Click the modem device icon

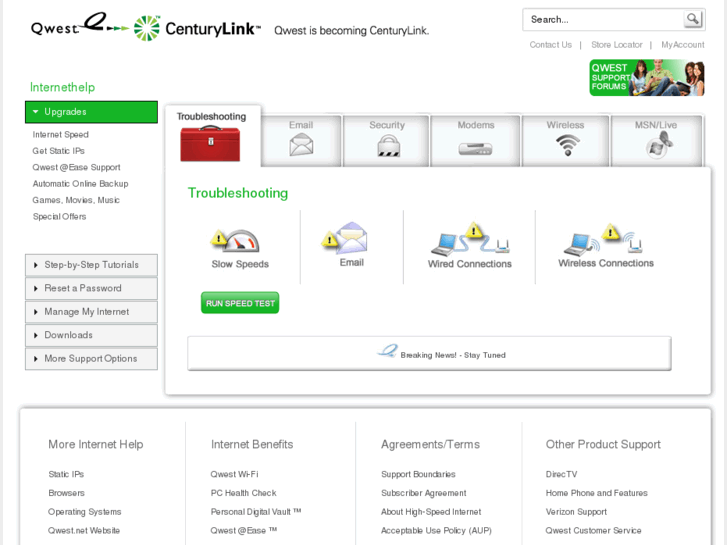tap(475, 149)
